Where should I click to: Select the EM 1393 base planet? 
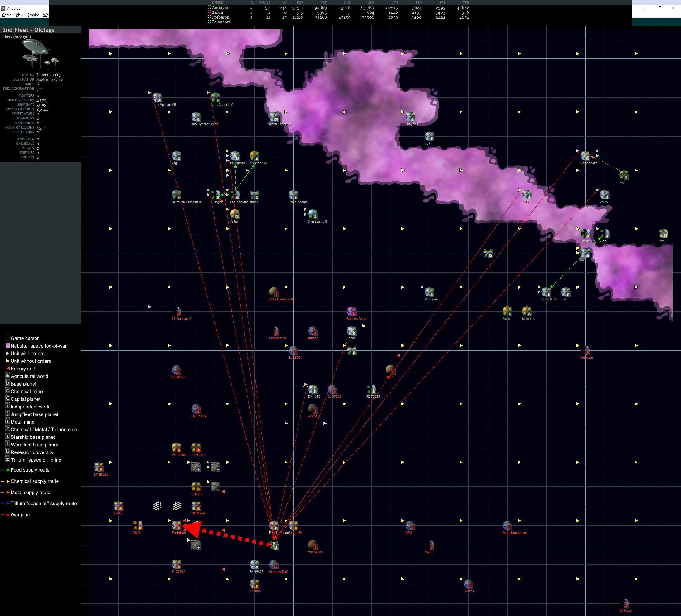313,389
